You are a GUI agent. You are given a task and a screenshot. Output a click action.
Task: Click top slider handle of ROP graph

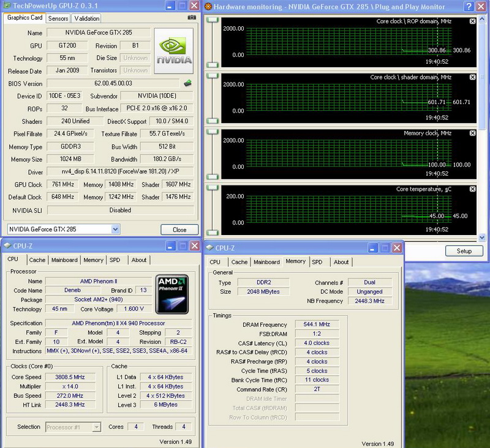tap(212, 21)
